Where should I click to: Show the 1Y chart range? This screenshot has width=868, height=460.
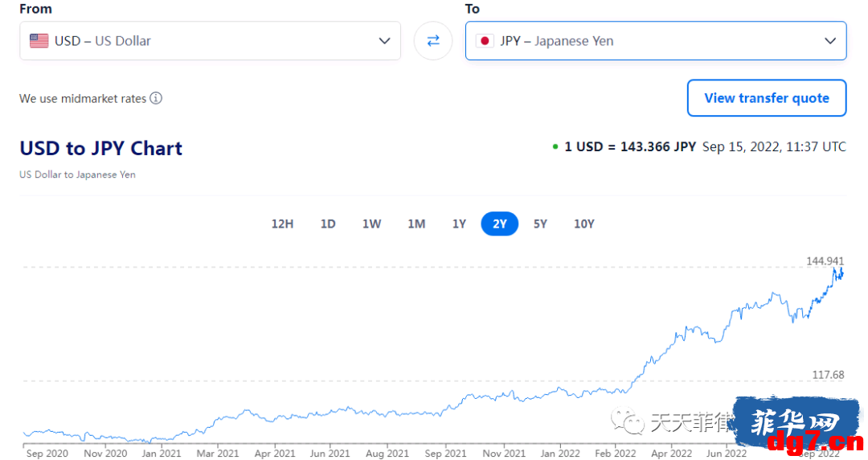(x=459, y=224)
